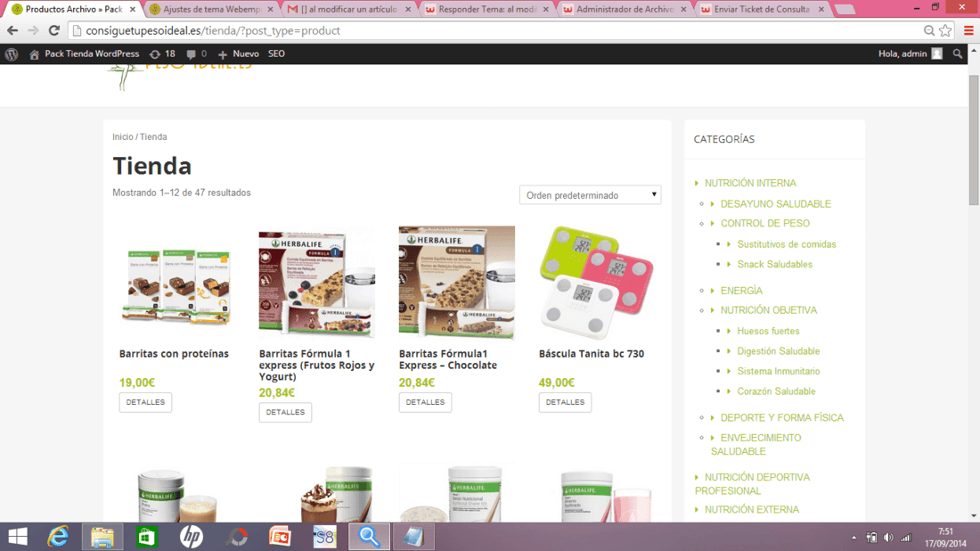Open the Barritas Fórmula 1 express Frutos Rojos title
Screen dimensions: 980x551
pos(317,366)
